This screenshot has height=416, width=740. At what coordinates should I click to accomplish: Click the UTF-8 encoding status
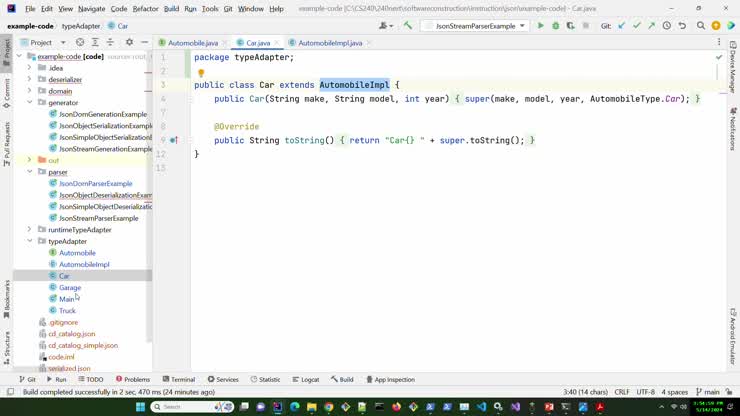click(x=645, y=392)
